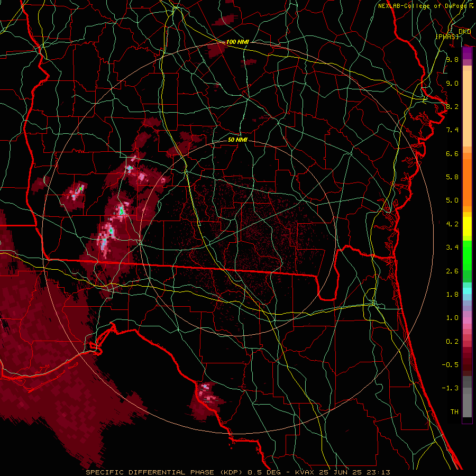Click the 100 NMI range ring label
The height and width of the screenshot is (476, 476).
237,42
